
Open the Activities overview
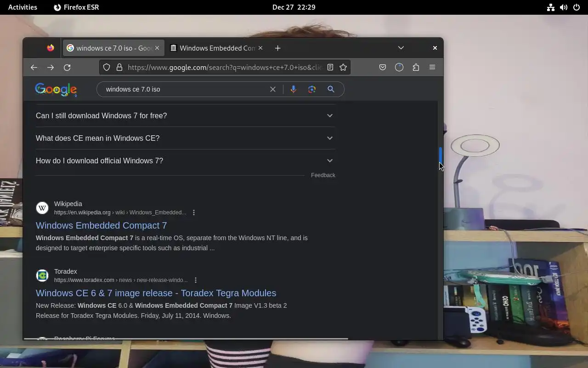(23, 7)
